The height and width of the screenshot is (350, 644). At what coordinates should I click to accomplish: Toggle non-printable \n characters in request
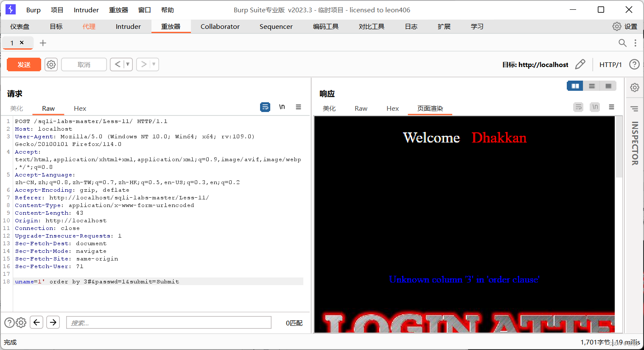(282, 107)
